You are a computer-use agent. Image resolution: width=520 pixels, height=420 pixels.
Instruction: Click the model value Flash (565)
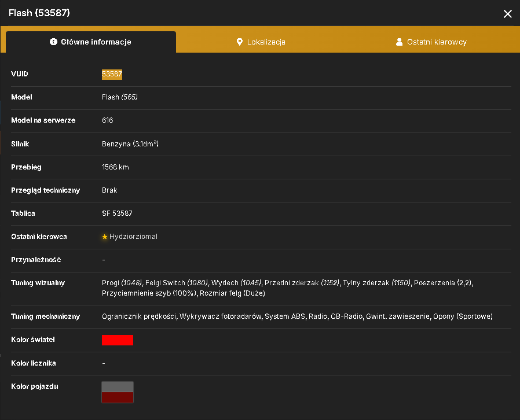120,97
